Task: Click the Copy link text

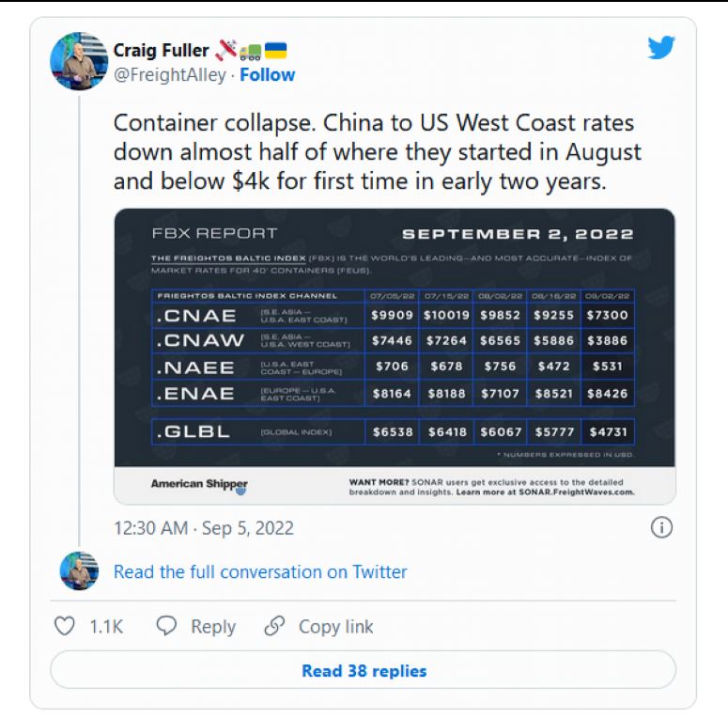Action: pos(335,627)
